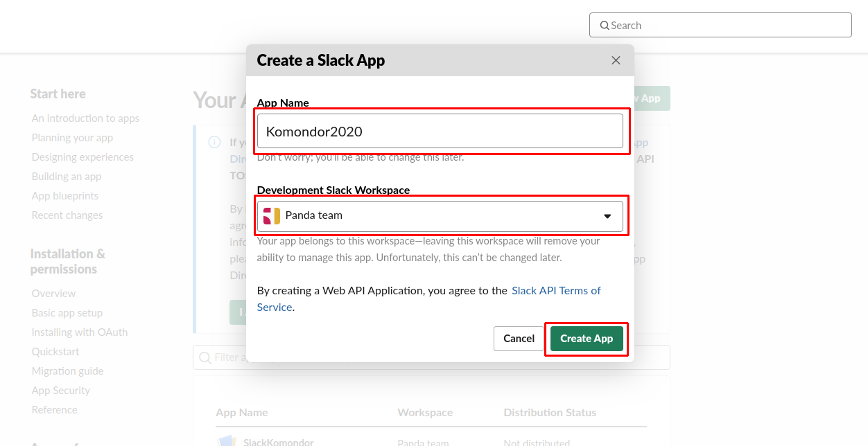Click the Workspace column header

[425, 413]
